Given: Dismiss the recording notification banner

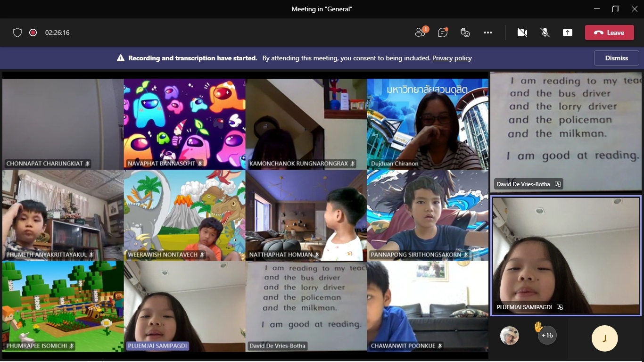Looking at the screenshot, I should click(x=616, y=58).
